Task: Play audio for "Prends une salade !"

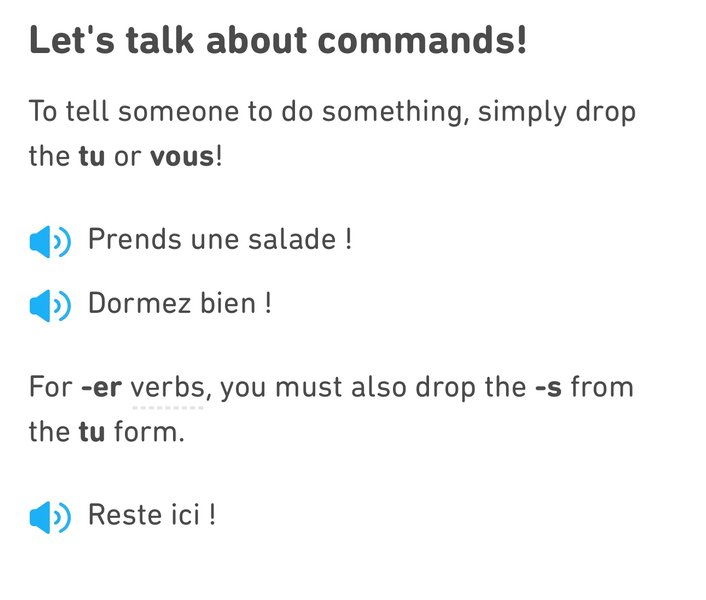Action: 50,242
